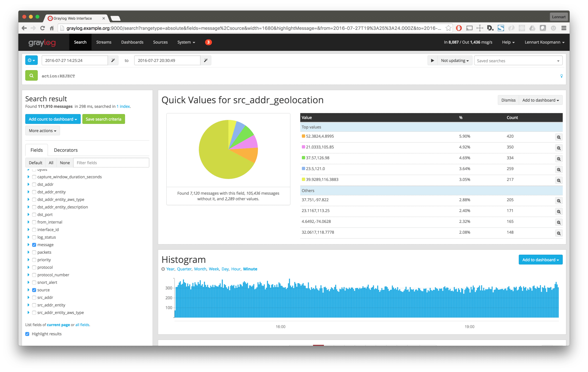Screen dimensions: 588x372
Task: Toggle the source field checkbox
Action: click(x=34, y=290)
